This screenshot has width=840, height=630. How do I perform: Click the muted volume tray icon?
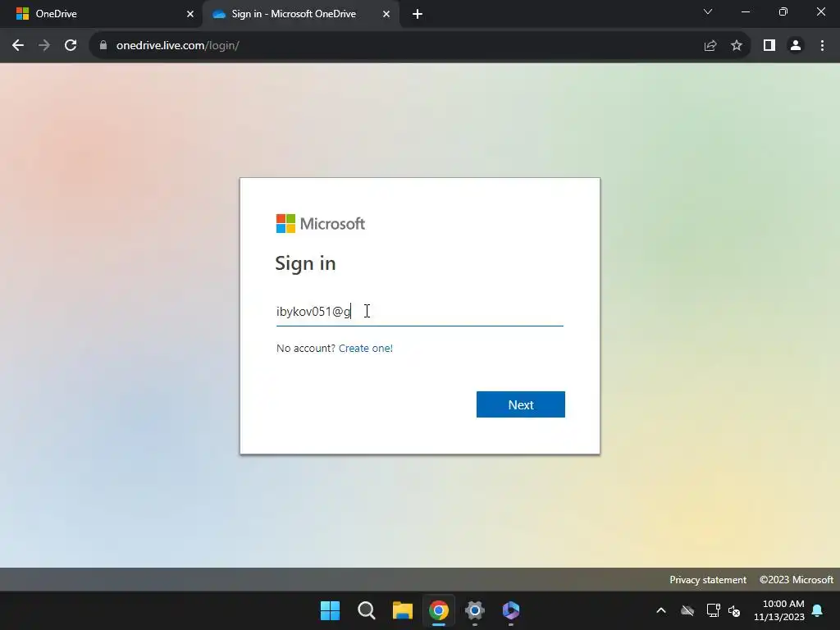click(x=734, y=610)
